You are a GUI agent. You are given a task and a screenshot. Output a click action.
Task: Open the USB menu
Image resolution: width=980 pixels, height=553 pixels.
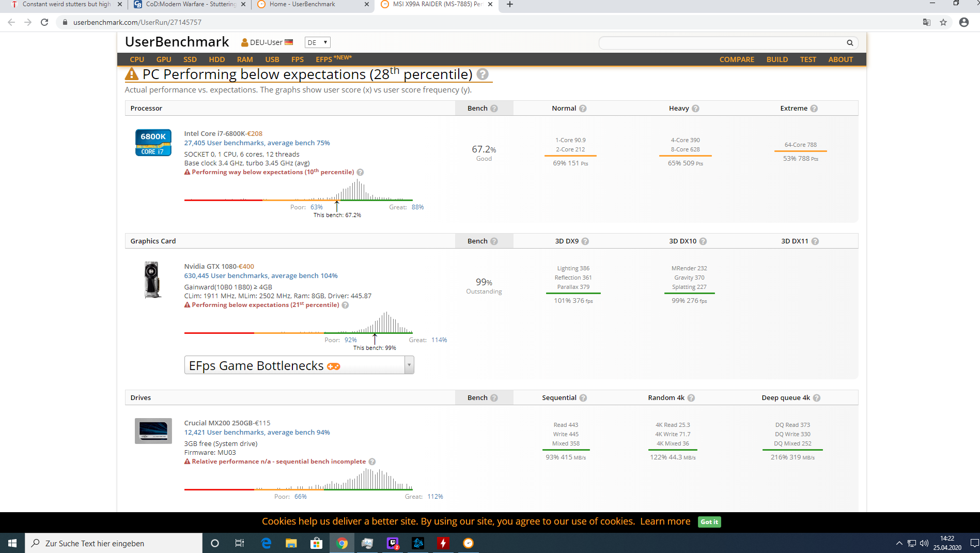(x=272, y=59)
